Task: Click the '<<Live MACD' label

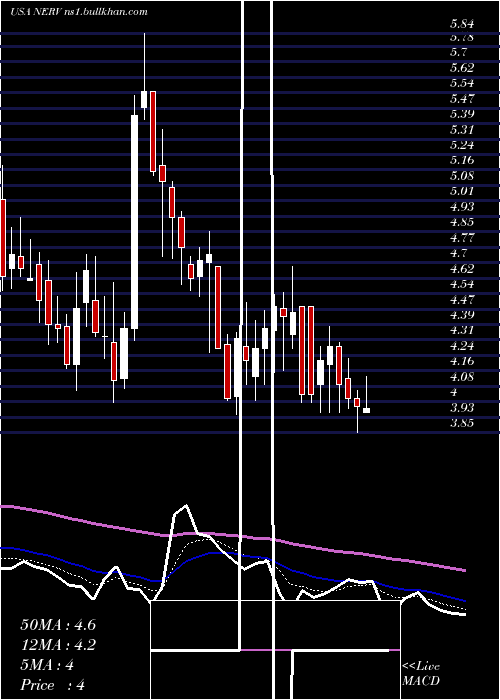Action: (x=421, y=673)
